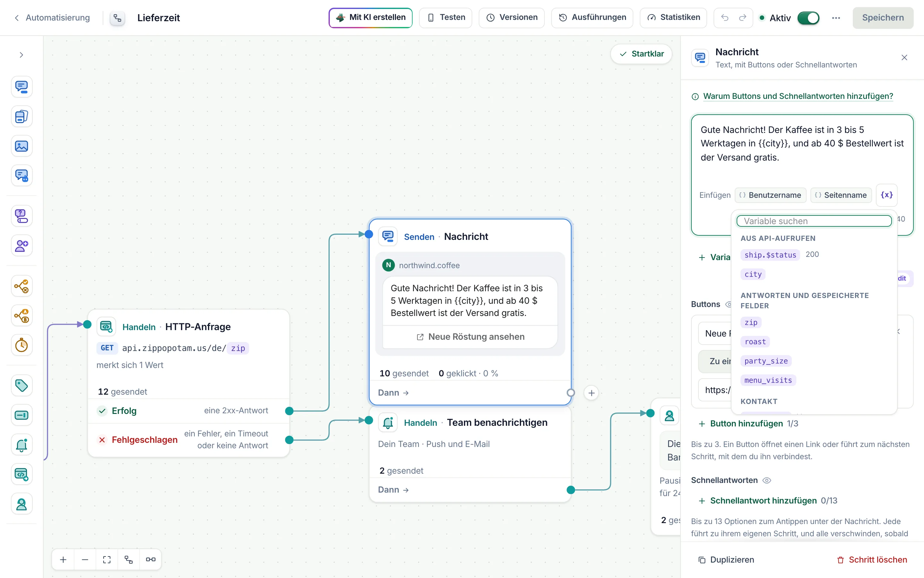Viewport: 924px width, 578px height.
Task: Open the three-dots more menu
Action: (x=836, y=18)
